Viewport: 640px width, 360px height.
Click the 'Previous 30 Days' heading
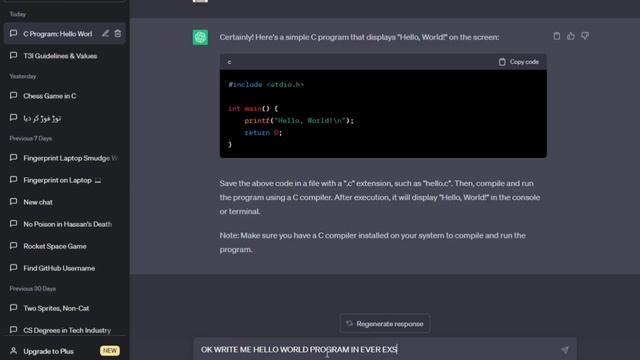click(33, 289)
